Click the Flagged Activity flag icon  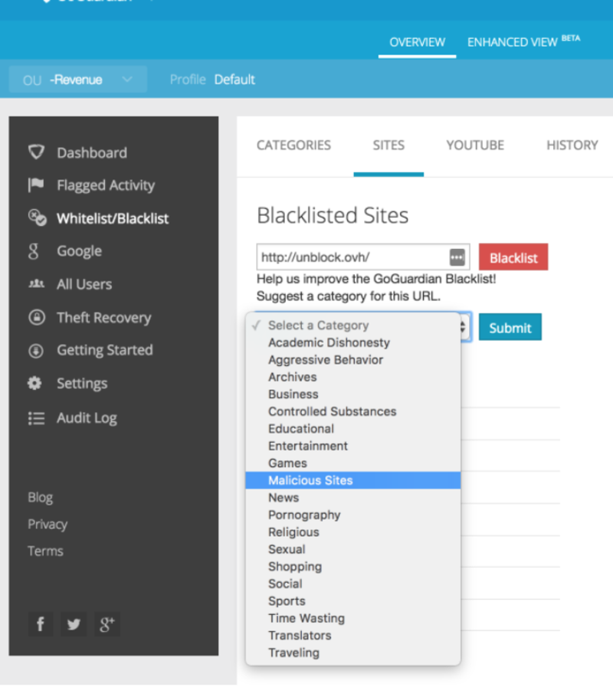coord(36,185)
